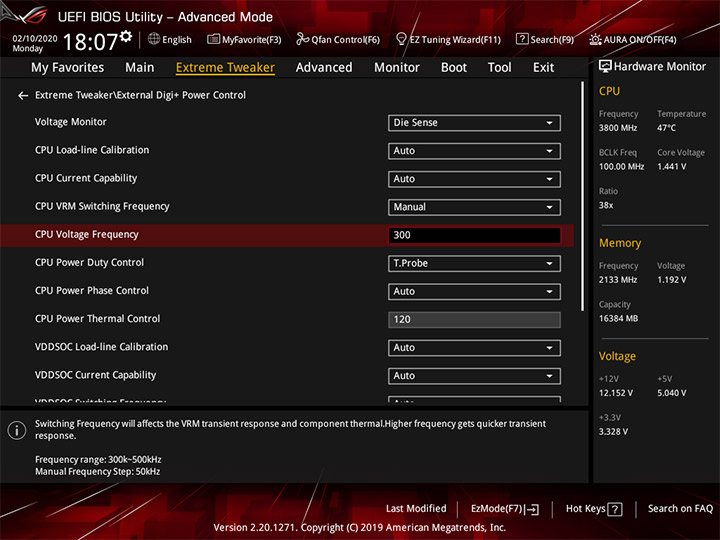The width and height of the screenshot is (720, 540).
Task: Click the Hardware Monitor screen icon
Action: (605, 67)
